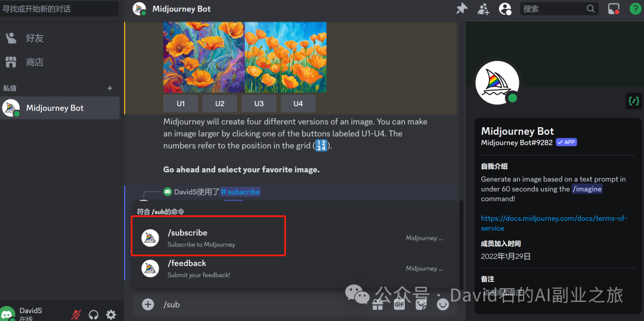Open the gift icon in message bar

(x=377, y=304)
